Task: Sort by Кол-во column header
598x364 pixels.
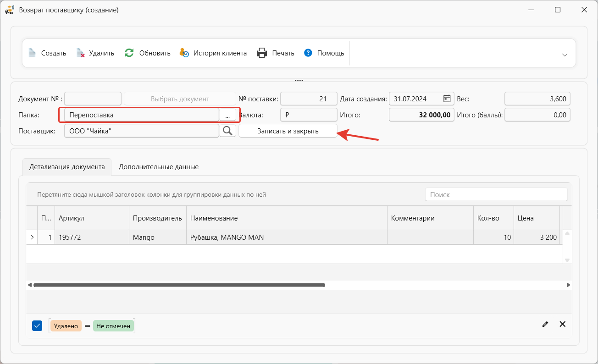Action: [x=493, y=218]
